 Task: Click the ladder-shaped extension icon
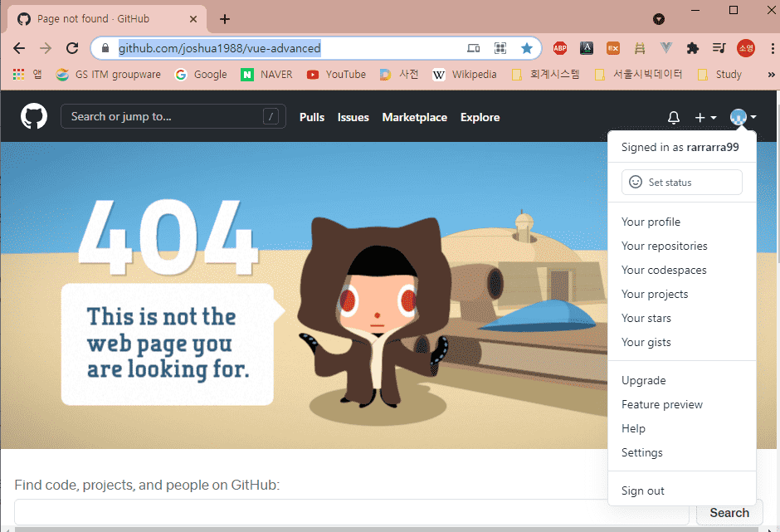coord(640,48)
